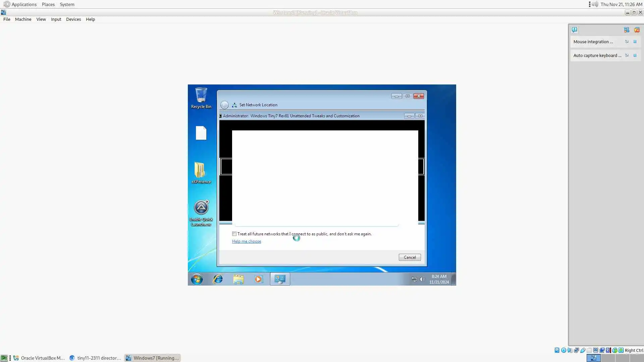This screenshot has width=644, height=362.
Task: Click the 'Help me choose' link
Action: 246,241
